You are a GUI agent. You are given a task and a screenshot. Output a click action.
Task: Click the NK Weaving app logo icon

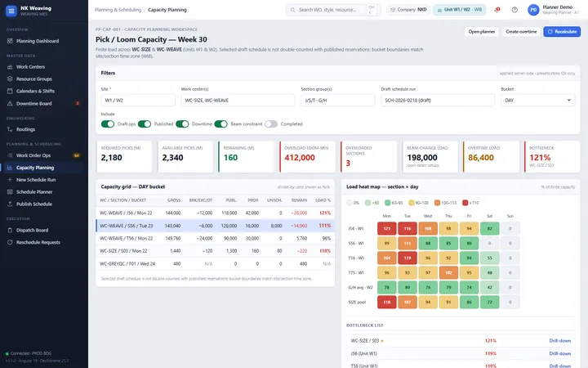[11, 11]
